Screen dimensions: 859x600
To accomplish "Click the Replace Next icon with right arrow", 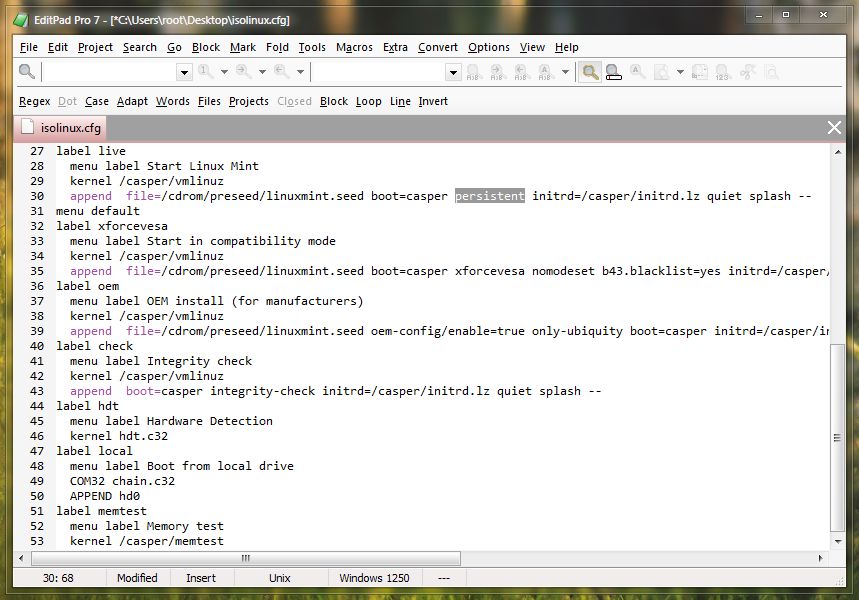I will [x=496, y=72].
